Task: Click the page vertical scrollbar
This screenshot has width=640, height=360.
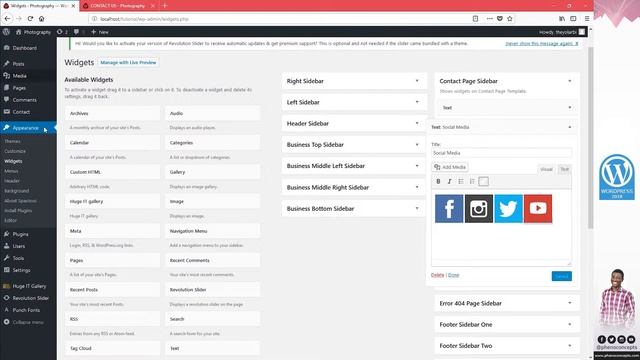Action: coord(590,138)
